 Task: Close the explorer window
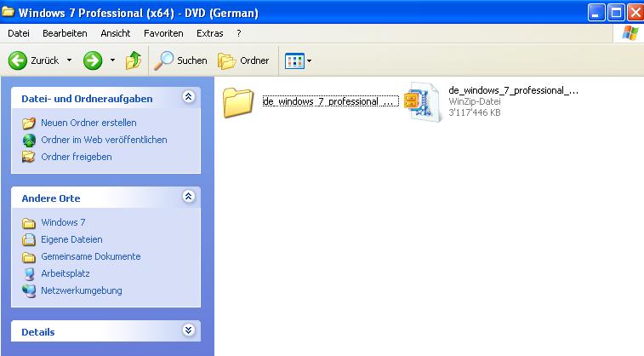[x=635, y=12]
